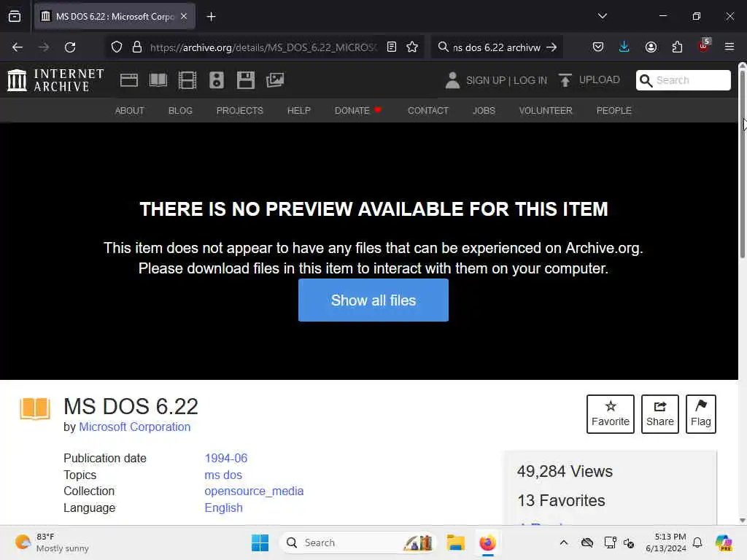Click the Firefox taskbar icon

coord(487,542)
